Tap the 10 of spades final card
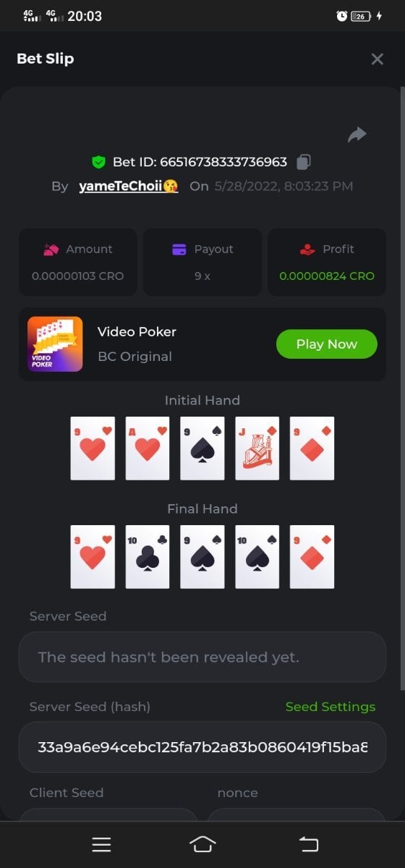 tap(257, 557)
